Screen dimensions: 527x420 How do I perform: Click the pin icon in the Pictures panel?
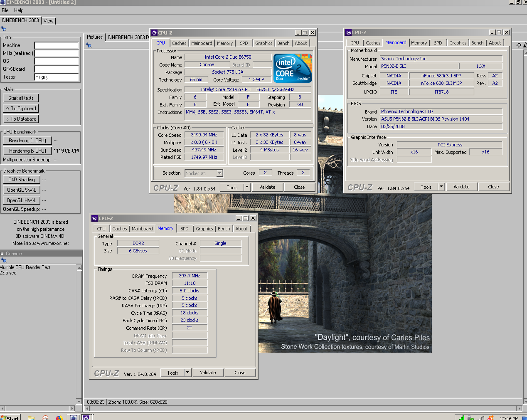pyautogui.click(x=89, y=45)
